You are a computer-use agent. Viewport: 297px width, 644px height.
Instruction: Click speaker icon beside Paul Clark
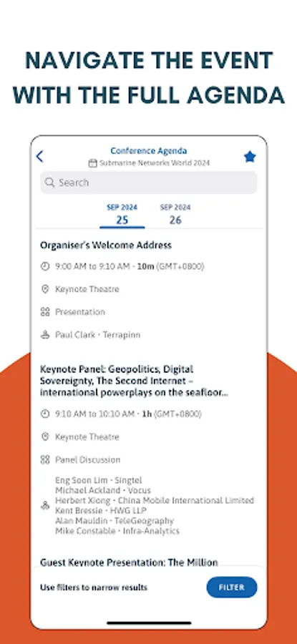(45, 335)
